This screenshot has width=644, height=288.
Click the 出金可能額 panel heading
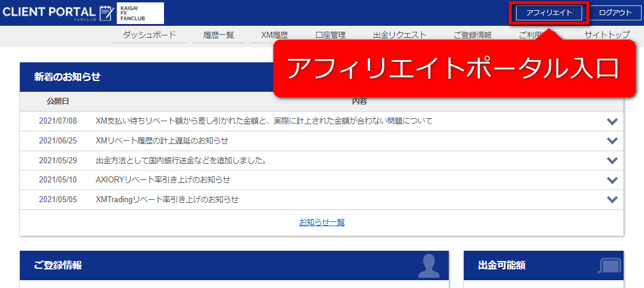(x=502, y=265)
